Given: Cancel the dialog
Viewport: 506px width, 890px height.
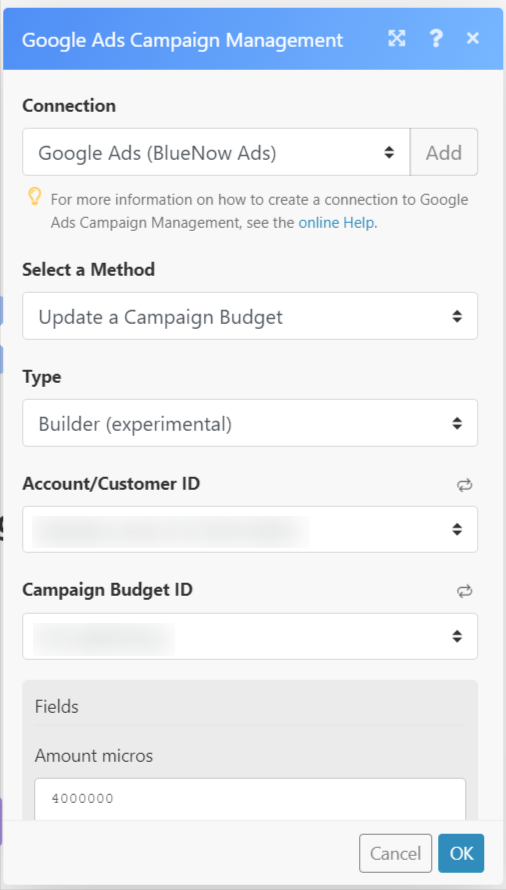Looking at the screenshot, I should tap(395, 853).
